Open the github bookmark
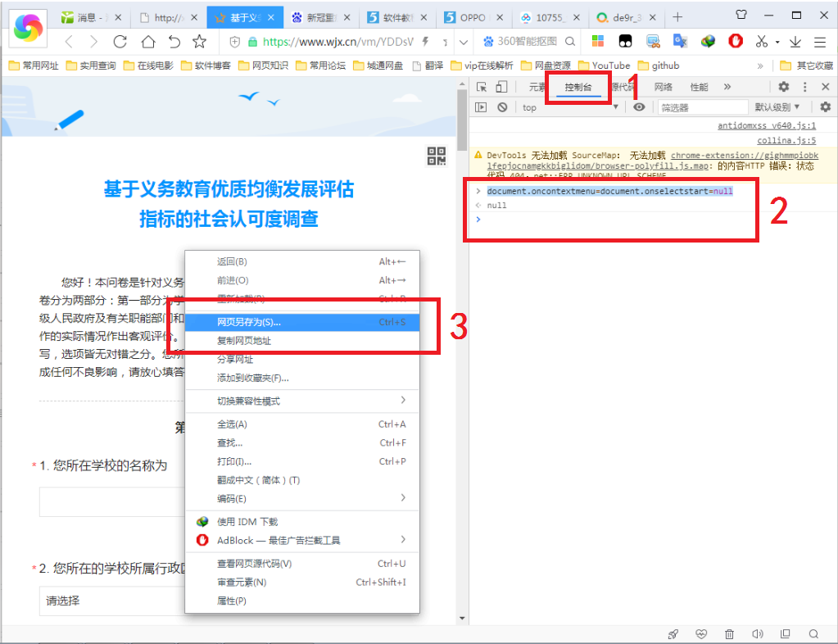Screen dimensions: 838x644 pos(660,65)
